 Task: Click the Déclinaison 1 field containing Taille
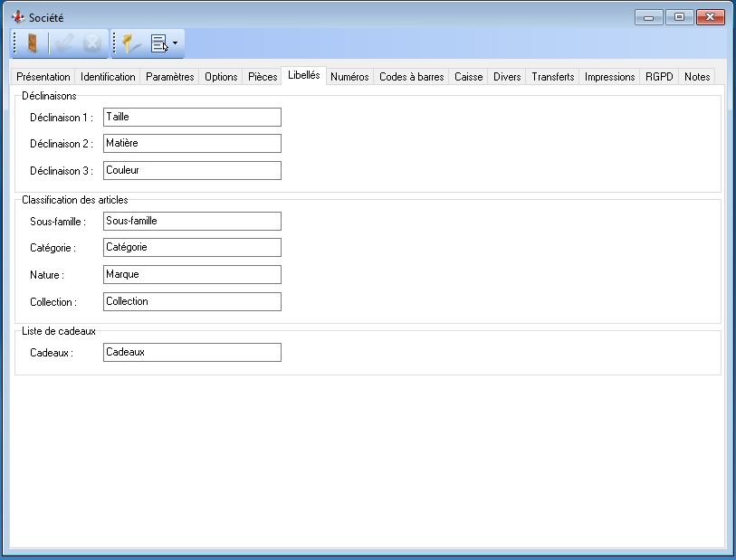(x=192, y=117)
